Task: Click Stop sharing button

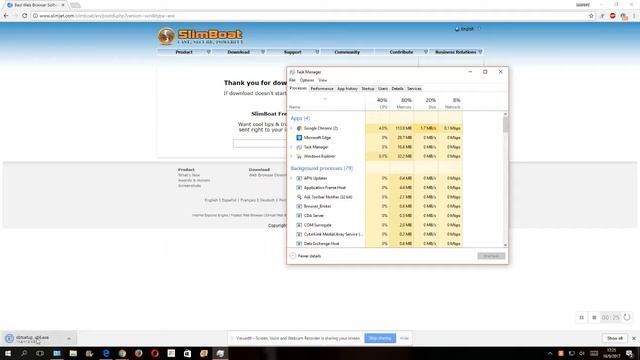Action: 380,338
